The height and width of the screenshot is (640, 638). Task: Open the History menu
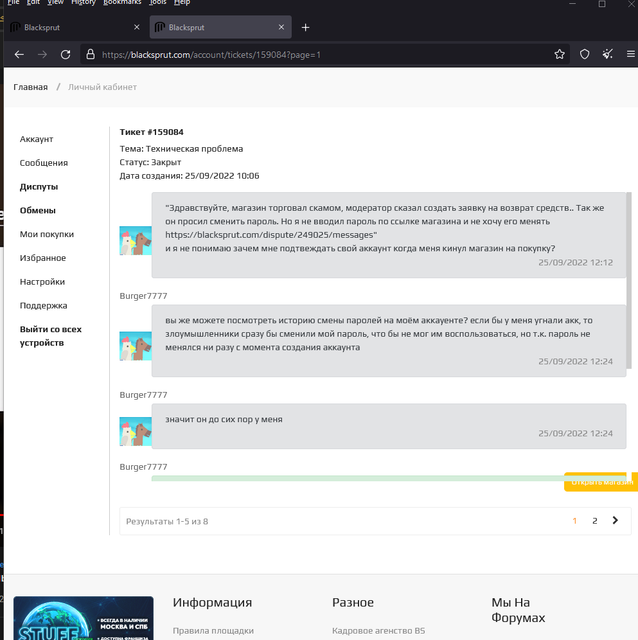pyautogui.click(x=83, y=2)
